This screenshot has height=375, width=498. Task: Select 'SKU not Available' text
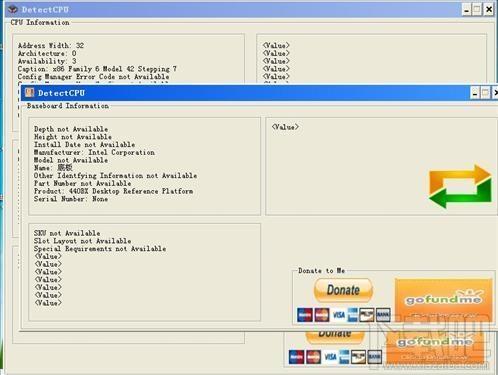[67, 233]
